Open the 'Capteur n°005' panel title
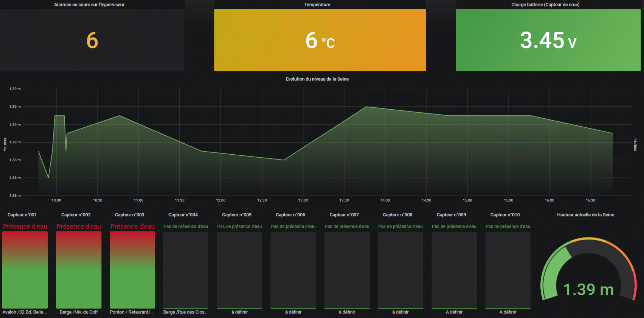 click(237, 215)
